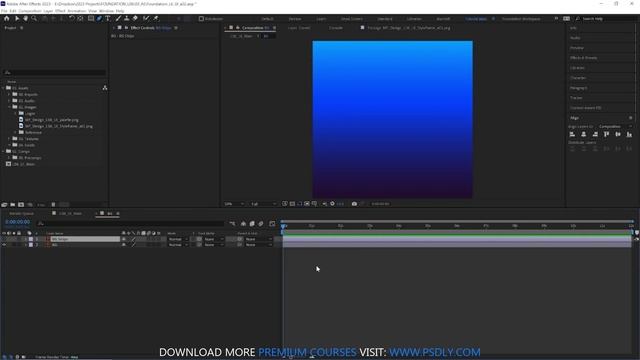The height and width of the screenshot is (360, 640).
Task: Open the viewer resolution Full dropdown
Action: coord(262,204)
